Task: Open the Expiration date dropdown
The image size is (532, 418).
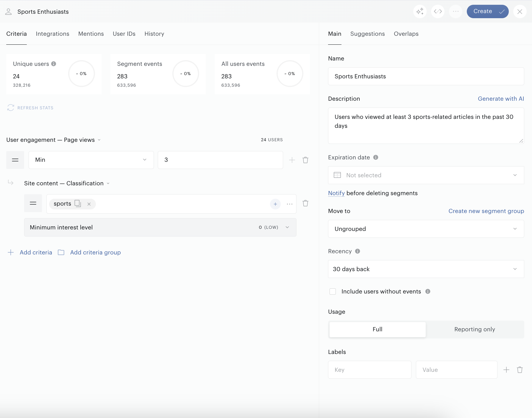Action: [x=426, y=175]
